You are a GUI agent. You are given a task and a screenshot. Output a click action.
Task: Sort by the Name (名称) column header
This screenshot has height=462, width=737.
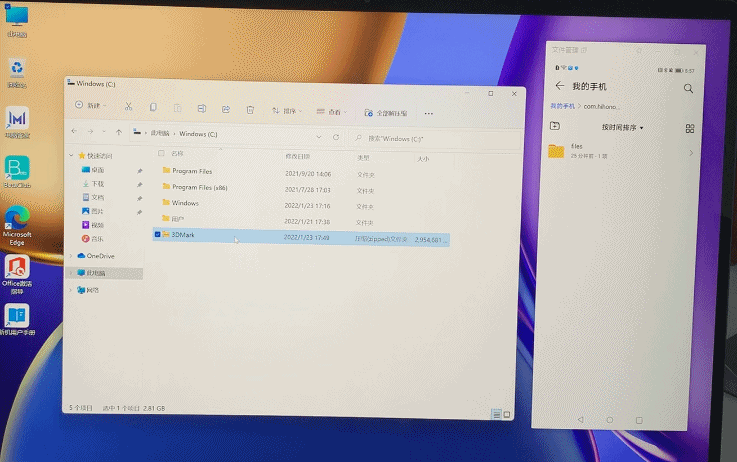pyautogui.click(x=177, y=153)
